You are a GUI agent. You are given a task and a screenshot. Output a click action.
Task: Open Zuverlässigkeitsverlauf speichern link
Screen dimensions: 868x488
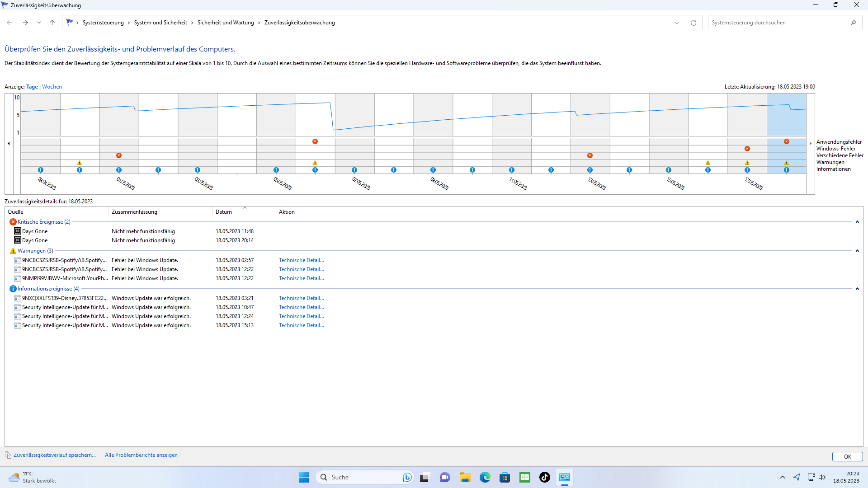point(54,455)
